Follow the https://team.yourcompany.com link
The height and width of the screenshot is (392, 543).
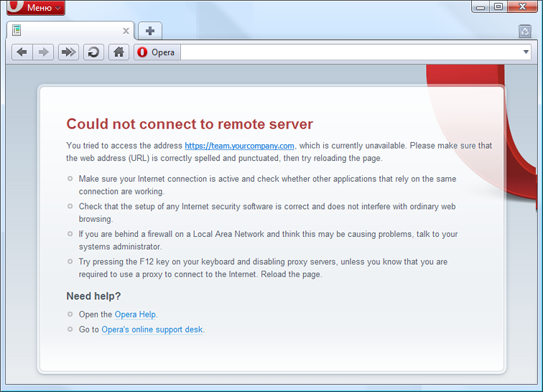239,146
